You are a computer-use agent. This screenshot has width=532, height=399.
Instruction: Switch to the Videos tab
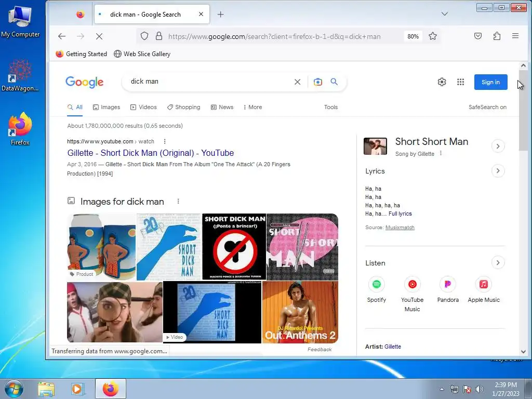(143, 107)
